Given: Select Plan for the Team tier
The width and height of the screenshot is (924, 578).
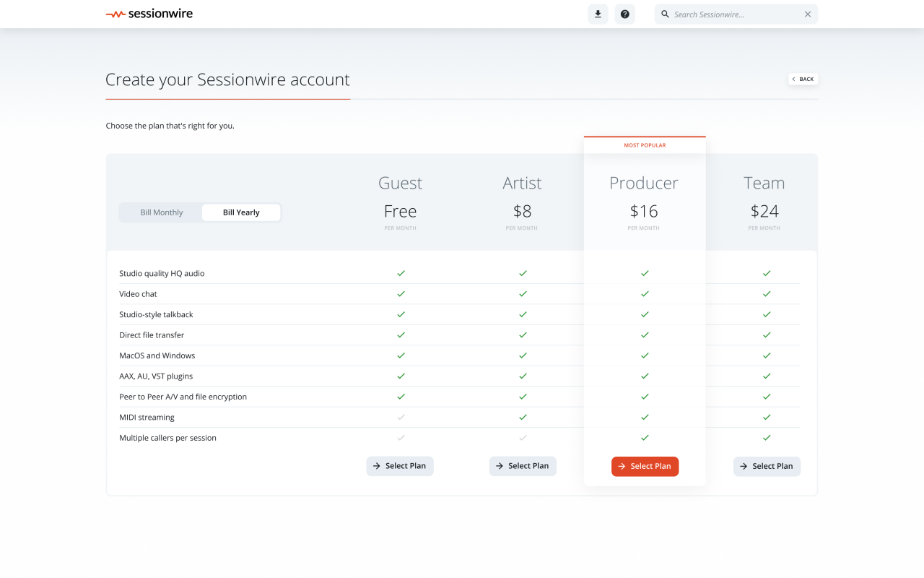Looking at the screenshot, I should coord(767,466).
